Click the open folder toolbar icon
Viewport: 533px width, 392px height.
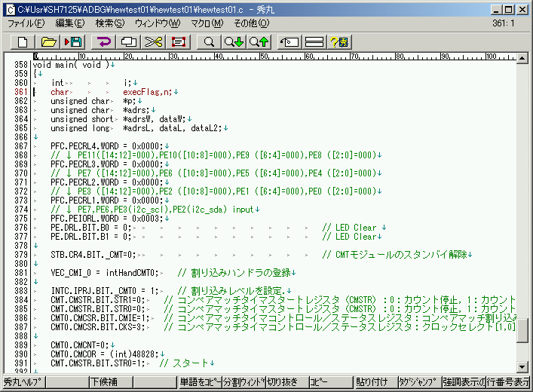point(49,41)
